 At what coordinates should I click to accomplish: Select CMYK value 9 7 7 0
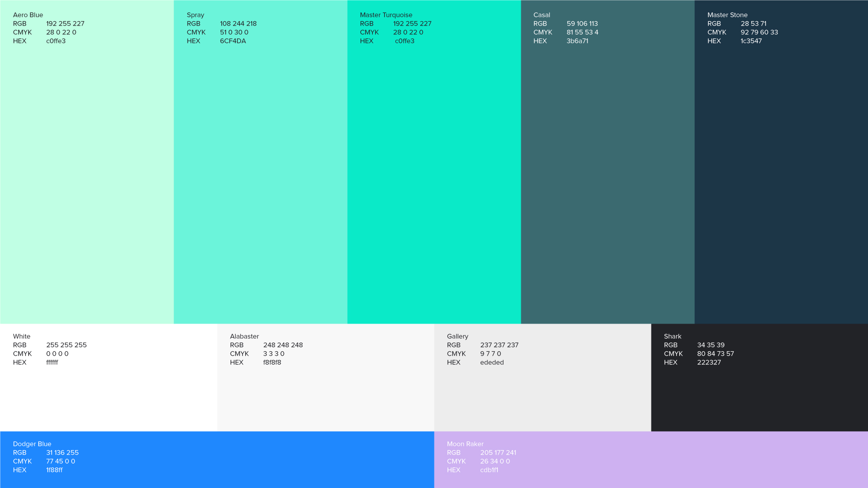tap(490, 354)
